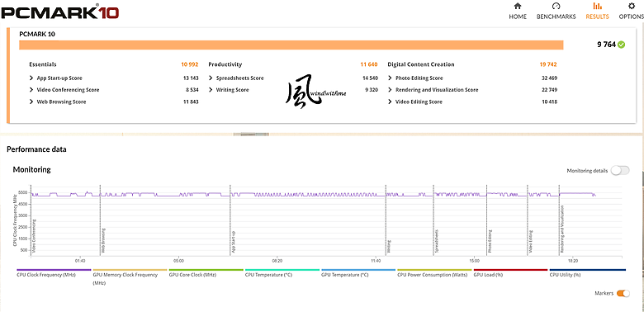This screenshot has width=644, height=312.
Task: Open the Home icon in navigation
Action: coord(518,6)
